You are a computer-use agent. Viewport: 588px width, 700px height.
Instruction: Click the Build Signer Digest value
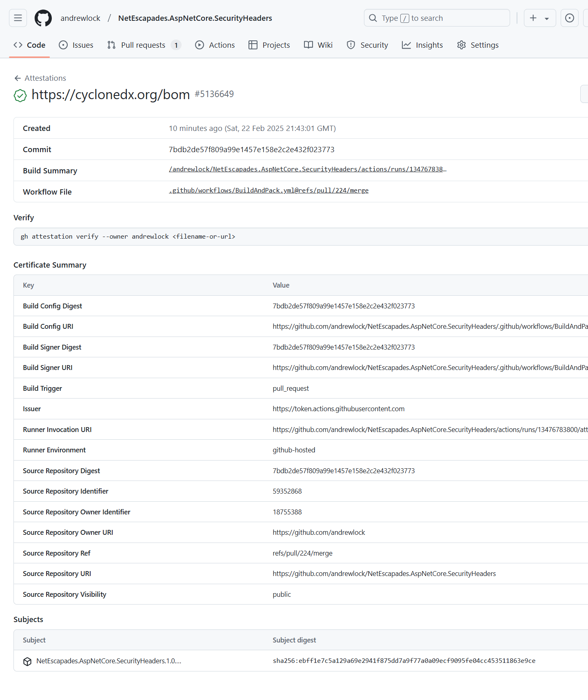344,347
